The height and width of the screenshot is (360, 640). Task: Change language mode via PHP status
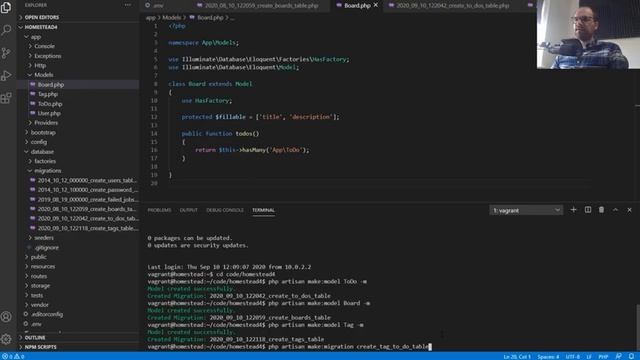(603, 356)
